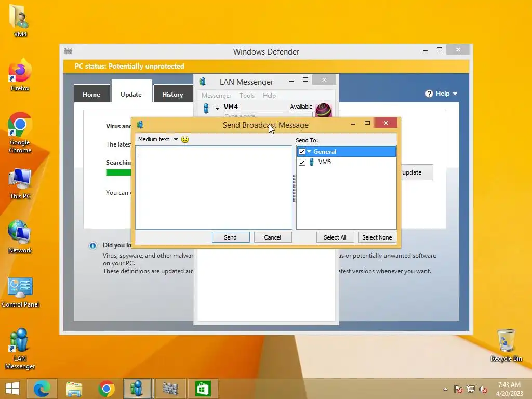Click the PC status: Potentially unprotected banner
Image resolution: width=532 pixels, height=399 pixels.
coord(266,66)
